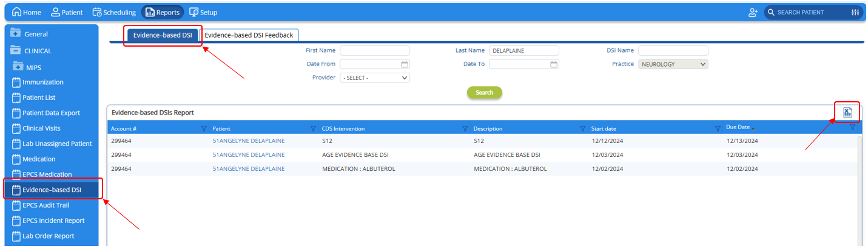Filter the Description column

click(x=582, y=128)
